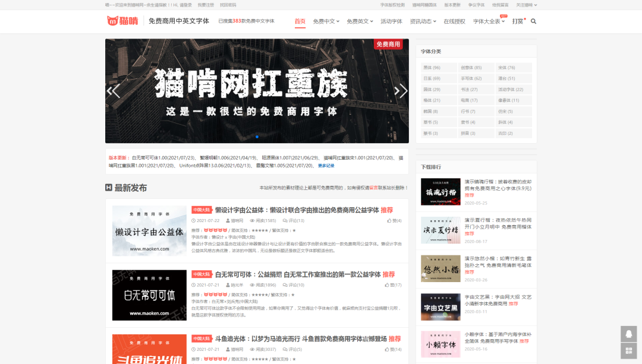Viewport: 642px width, 364px height.
Task: Open the 电商 (17) font category
Action: pyautogui.click(x=476, y=100)
